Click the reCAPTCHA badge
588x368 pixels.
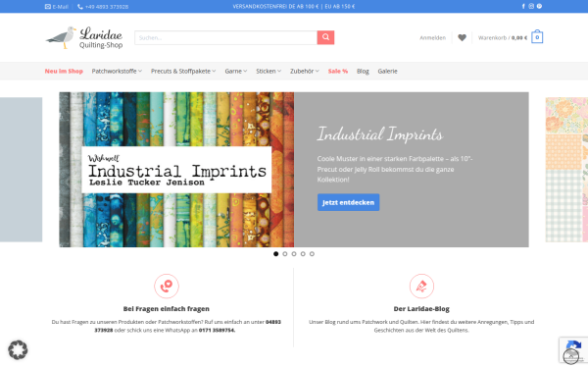[573, 349]
